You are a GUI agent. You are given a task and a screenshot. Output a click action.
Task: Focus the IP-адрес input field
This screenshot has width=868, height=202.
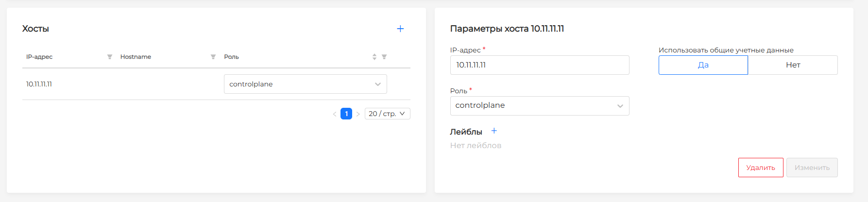tap(539, 65)
